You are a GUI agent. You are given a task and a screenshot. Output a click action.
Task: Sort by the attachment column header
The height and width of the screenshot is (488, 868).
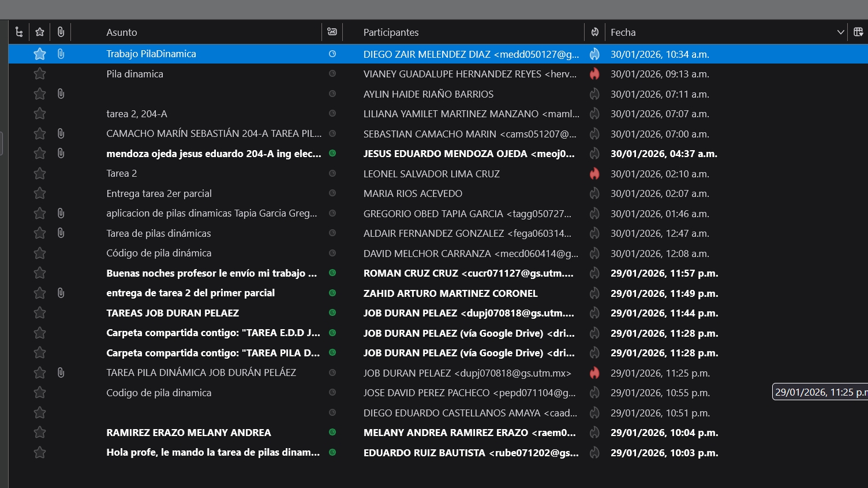61,32
